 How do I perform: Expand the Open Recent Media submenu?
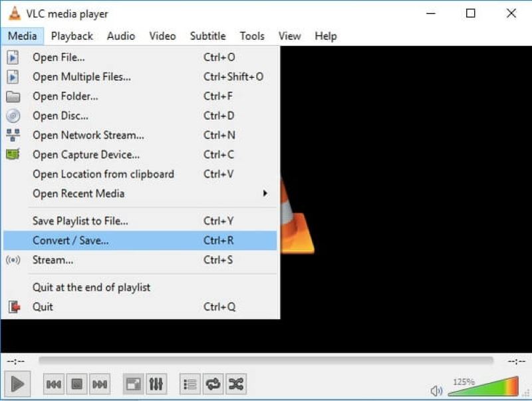point(78,194)
